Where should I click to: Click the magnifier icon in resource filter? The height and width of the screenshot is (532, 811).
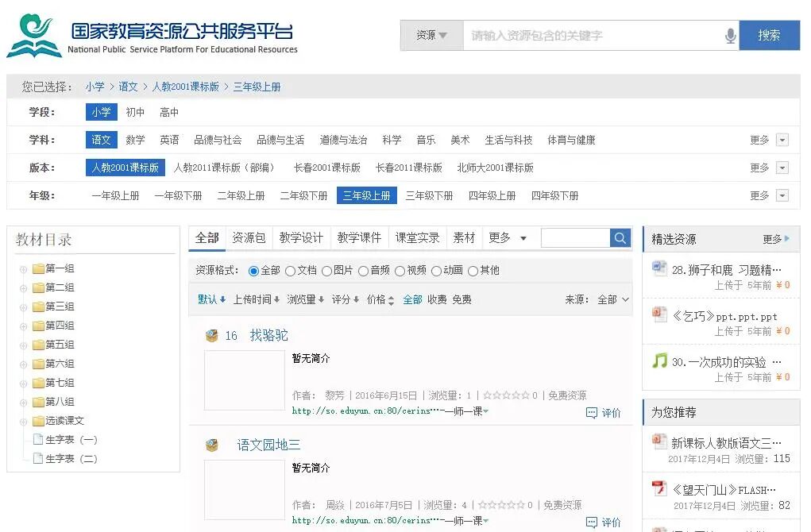pos(620,238)
